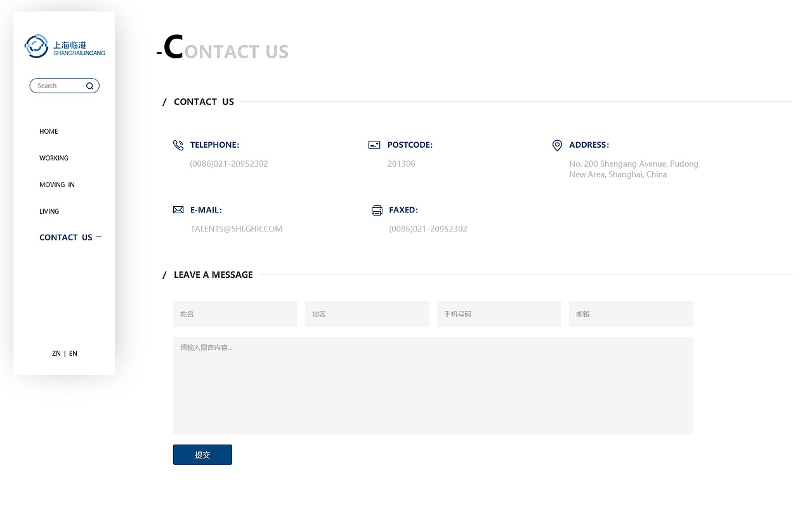This screenshot has height=513, width=812.
Task: Open the Moving In section
Action: pos(57,185)
